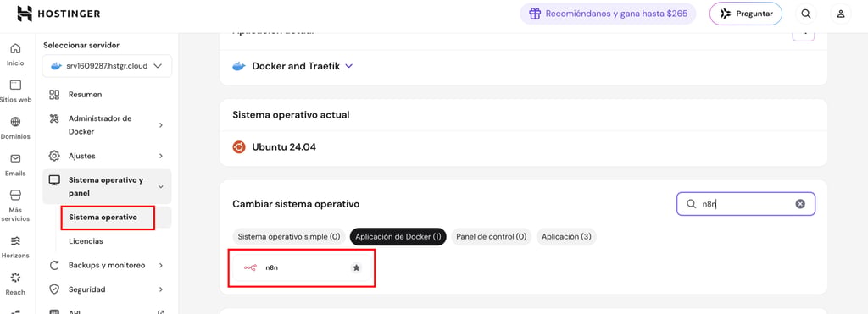The image size is (868, 314).
Task: Open Inicio from the left rail
Action: coord(15,55)
